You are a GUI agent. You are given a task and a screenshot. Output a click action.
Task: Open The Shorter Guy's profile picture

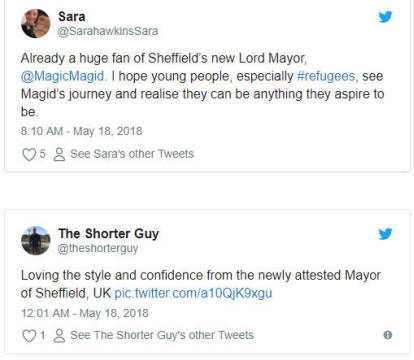pyautogui.click(x=36, y=241)
